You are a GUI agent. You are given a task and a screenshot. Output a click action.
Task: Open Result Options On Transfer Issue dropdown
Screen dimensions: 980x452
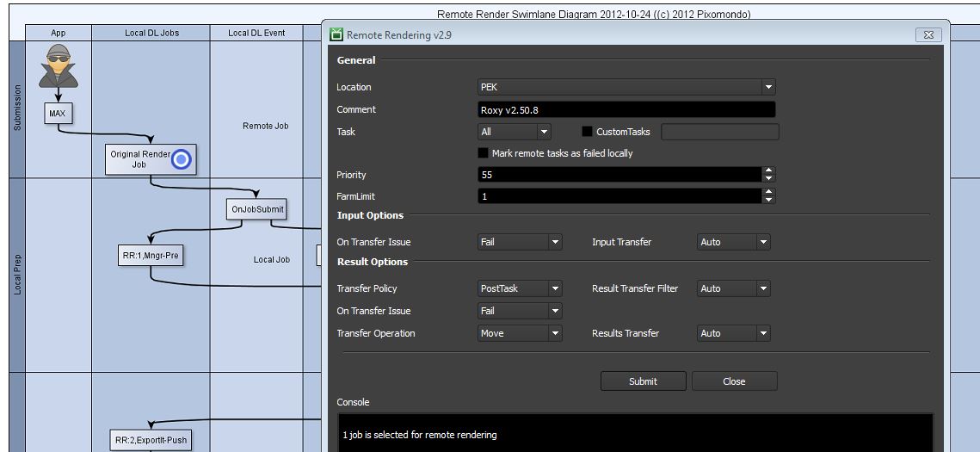click(x=520, y=311)
